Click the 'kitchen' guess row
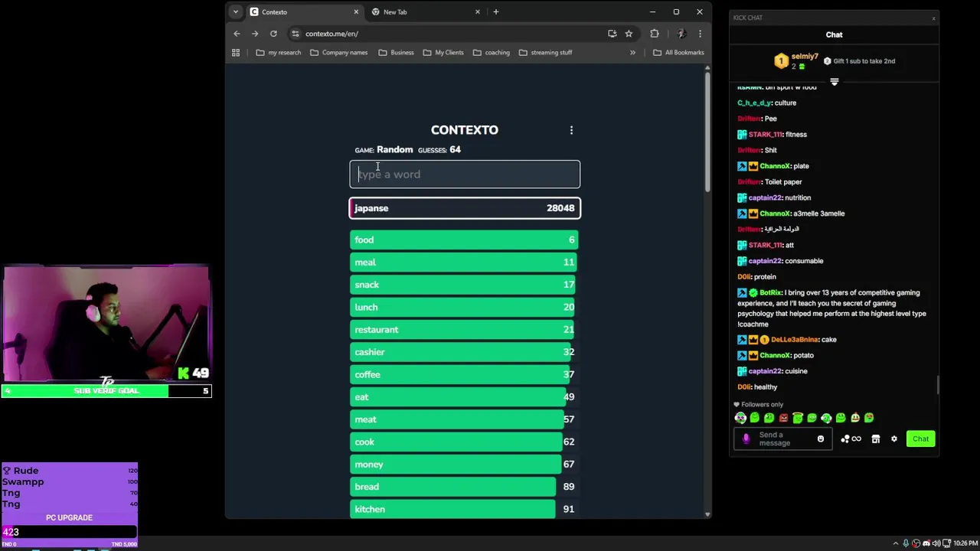This screenshot has width=980, height=551. pyautogui.click(x=464, y=509)
